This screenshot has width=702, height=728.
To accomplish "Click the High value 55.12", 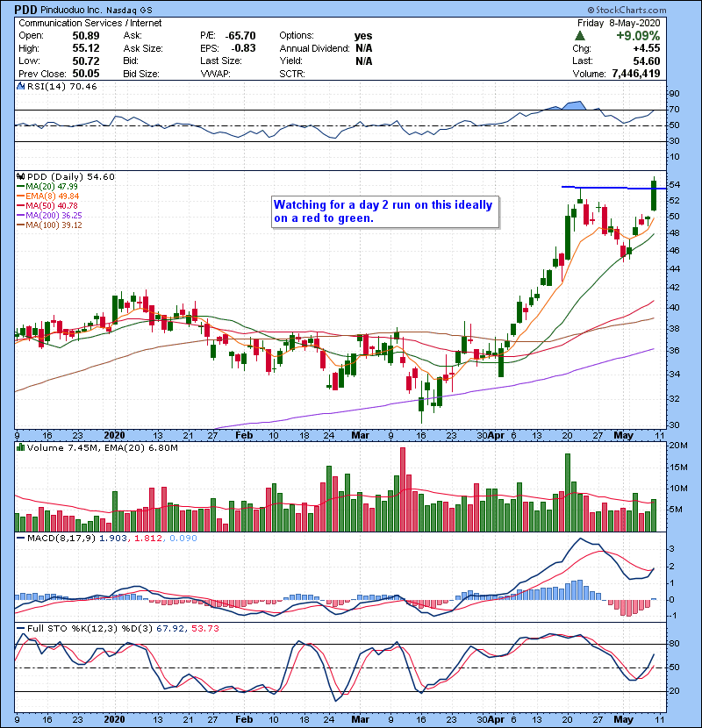I will (85, 48).
